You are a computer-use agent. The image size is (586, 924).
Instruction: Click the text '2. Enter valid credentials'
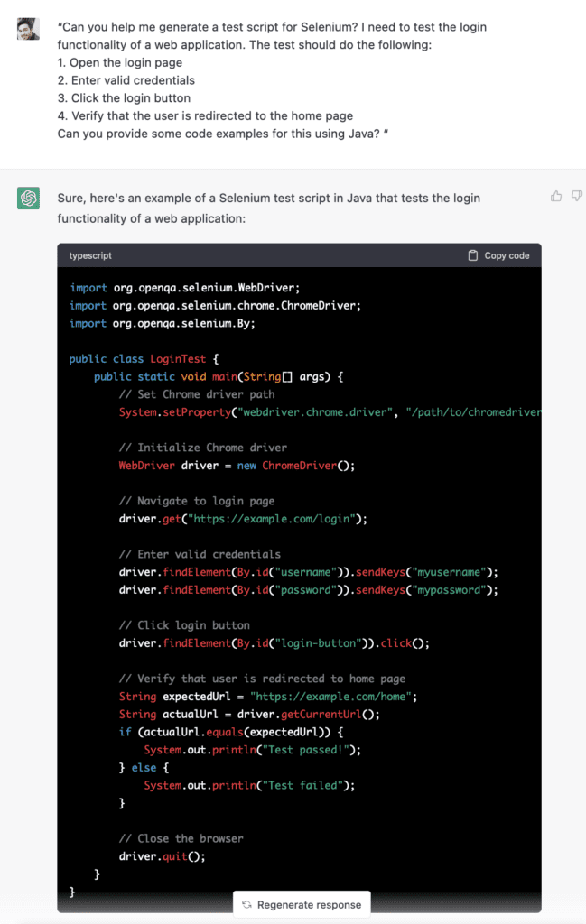coord(126,80)
